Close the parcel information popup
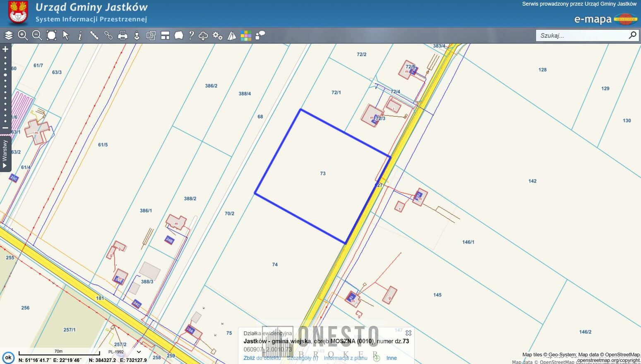 [408, 333]
